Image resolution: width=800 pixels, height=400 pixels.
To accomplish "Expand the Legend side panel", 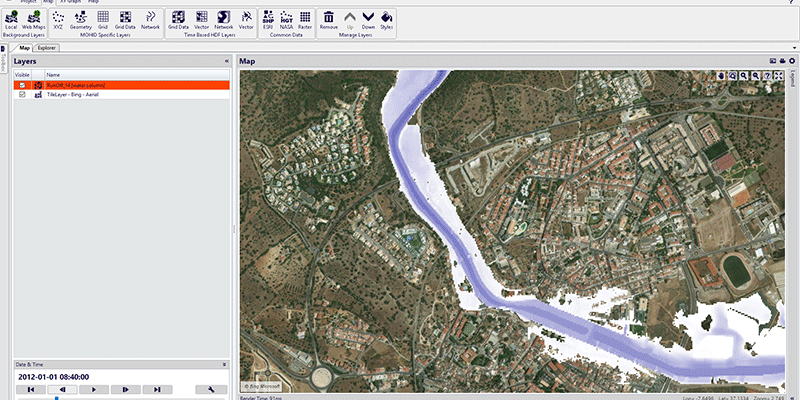I will coord(794,80).
